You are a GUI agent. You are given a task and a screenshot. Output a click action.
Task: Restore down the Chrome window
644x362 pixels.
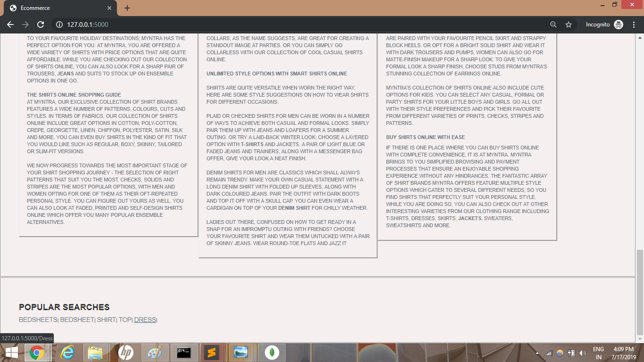tap(615, 5)
